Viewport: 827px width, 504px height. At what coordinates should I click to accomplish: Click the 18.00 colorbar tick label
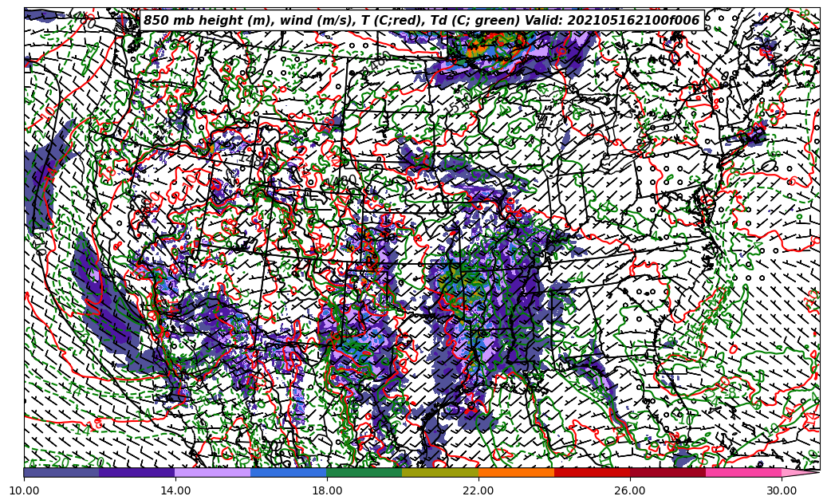(x=327, y=491)
